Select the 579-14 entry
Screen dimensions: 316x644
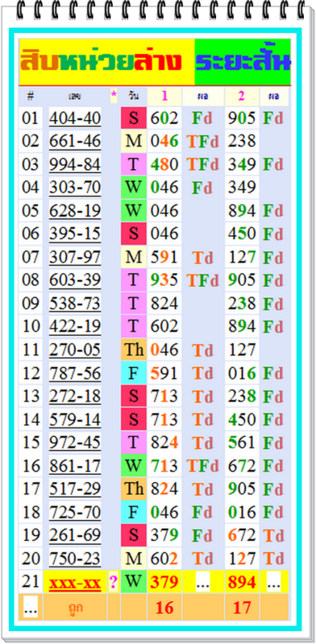tap(75, 419)
